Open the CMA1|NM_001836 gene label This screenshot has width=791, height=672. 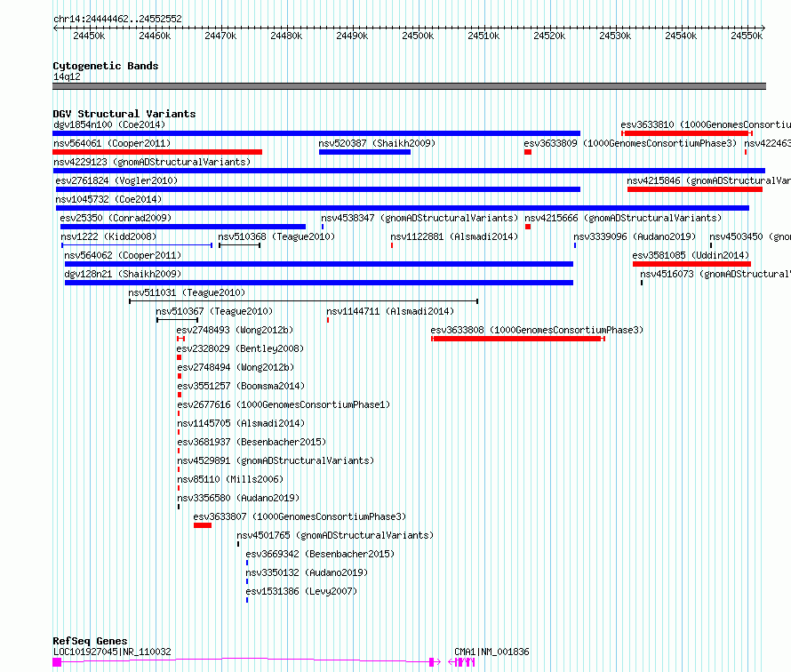491,652
